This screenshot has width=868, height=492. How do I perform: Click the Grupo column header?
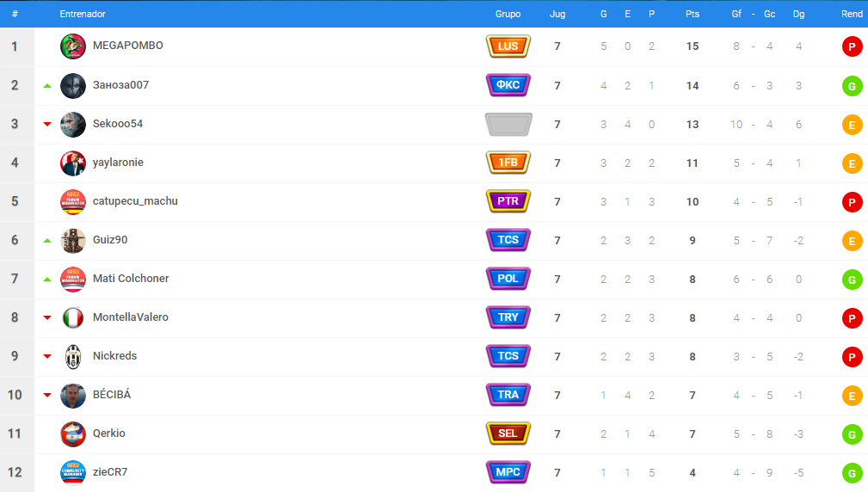508,14
